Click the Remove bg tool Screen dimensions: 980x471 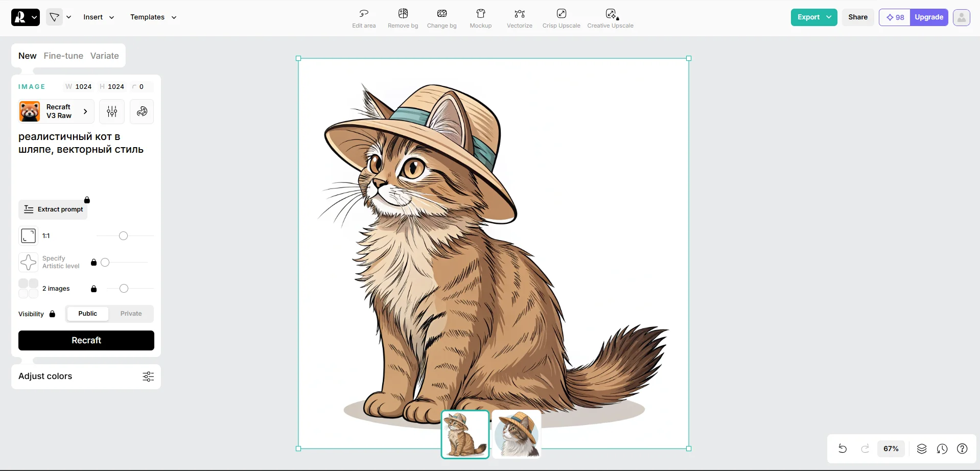pos(403,18)
